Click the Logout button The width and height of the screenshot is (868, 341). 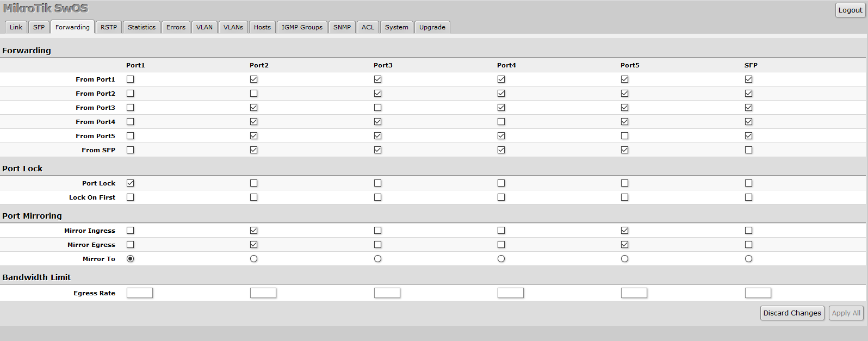[x=850, y=10]
